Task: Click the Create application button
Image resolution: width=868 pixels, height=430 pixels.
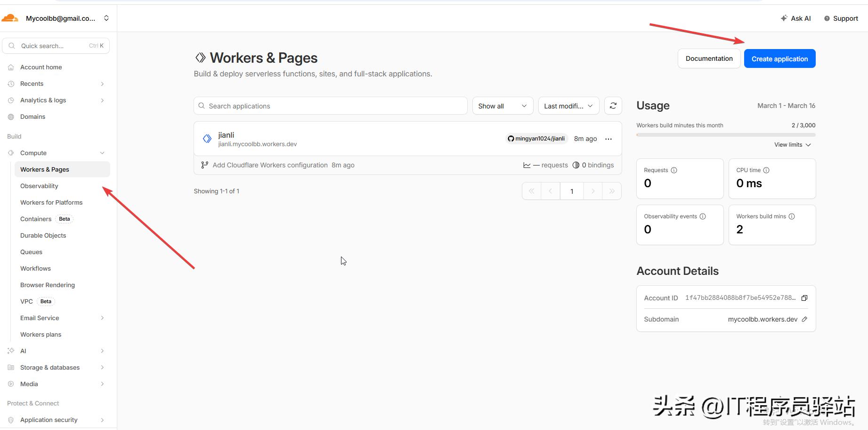Action: pyautogui.click(x=779, y=59)
